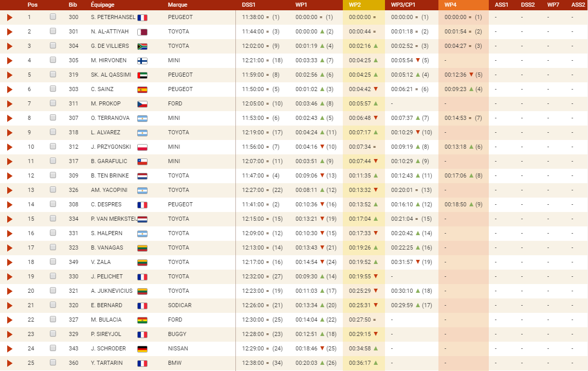Click UAE flag beside SK. Al Qassimi
The image size is (588, 371).
[142, 76]
